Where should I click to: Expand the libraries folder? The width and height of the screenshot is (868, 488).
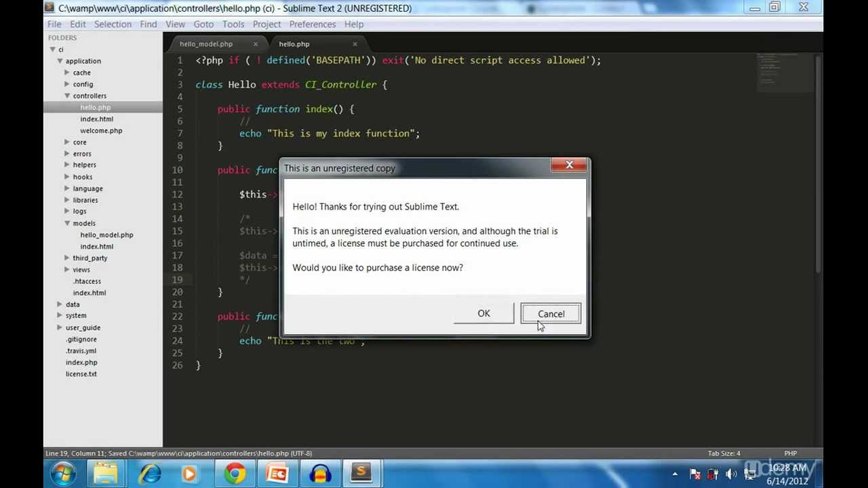67,200
